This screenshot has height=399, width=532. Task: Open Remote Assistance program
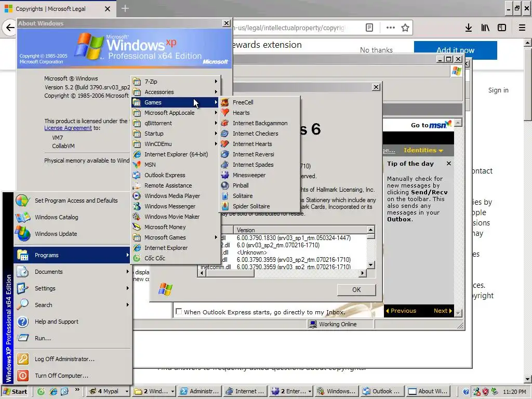click(x=176, y=185)
